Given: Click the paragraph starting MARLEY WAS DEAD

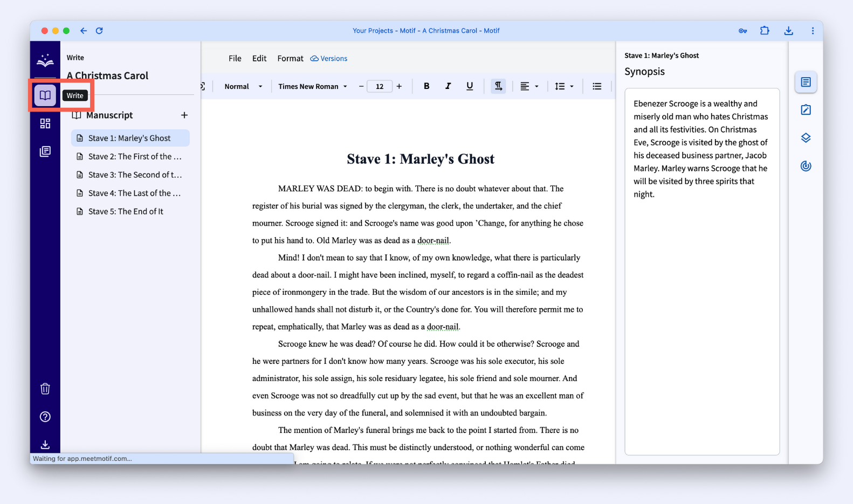Looking at the screenshot, I should [x=418, y=215].
